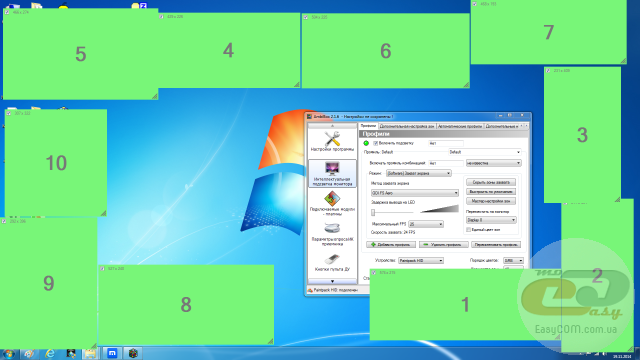Click the profile combination hotkey field
640x360 pixels.
pyautogui.click(x=446, y=163)
